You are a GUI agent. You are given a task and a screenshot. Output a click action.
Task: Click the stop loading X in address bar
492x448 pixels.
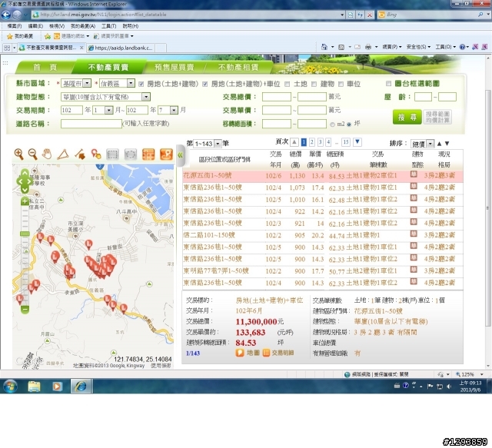click(x=370, y=15)
